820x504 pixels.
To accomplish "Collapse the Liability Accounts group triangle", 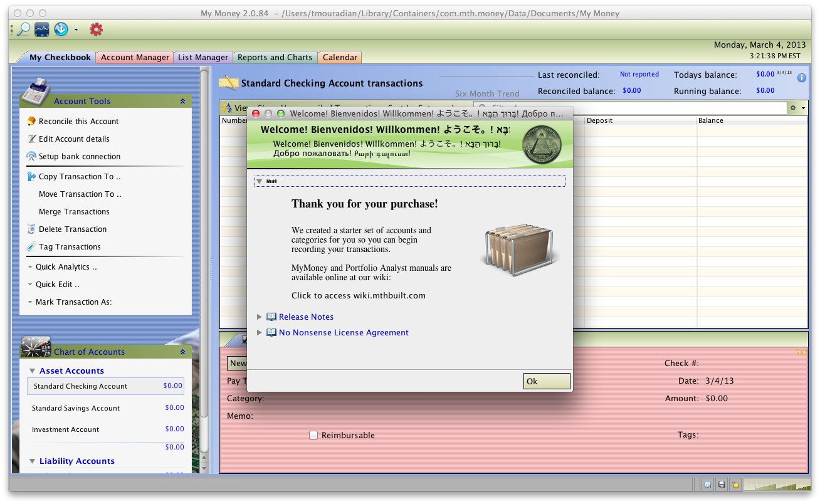I will 33,461.
